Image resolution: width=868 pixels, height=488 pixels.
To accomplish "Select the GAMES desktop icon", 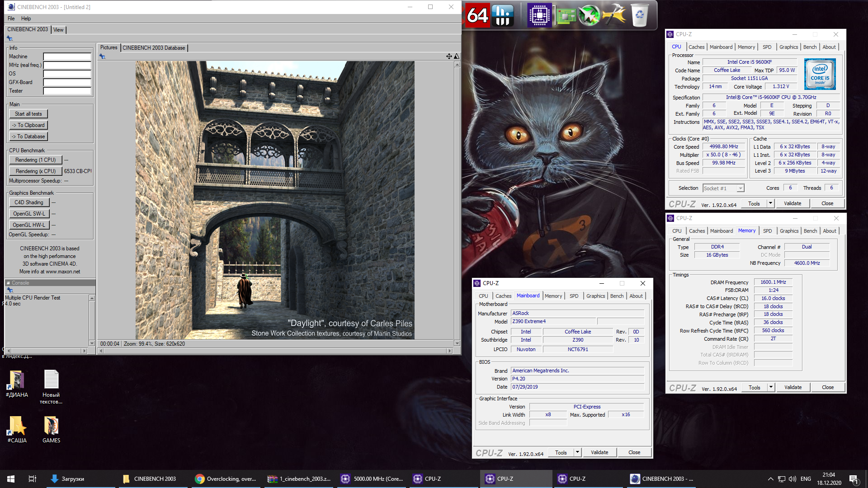I will tap(51, 430).
